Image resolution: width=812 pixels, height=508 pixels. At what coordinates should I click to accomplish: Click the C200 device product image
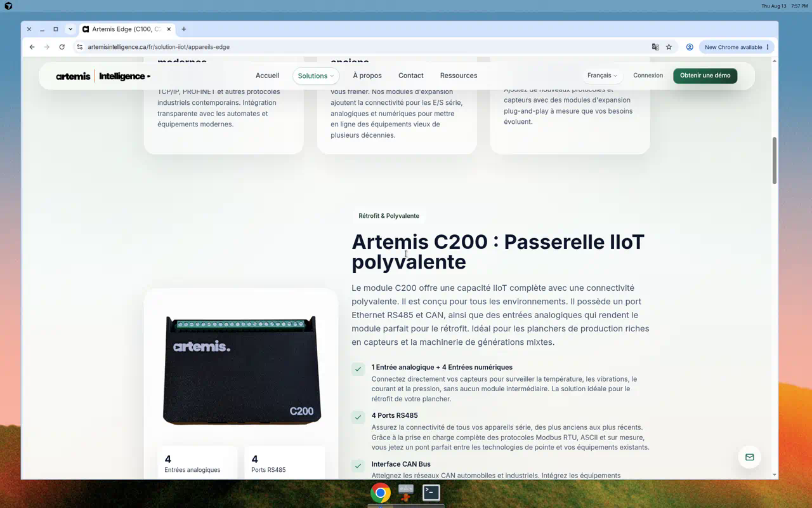pyautogui.click(x=242, y=370)
